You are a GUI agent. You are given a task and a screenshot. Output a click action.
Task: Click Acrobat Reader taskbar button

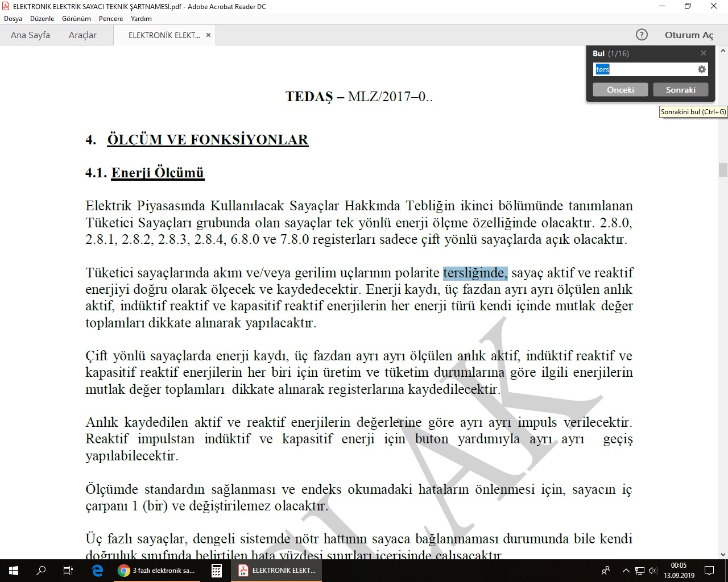click(277, 571)
